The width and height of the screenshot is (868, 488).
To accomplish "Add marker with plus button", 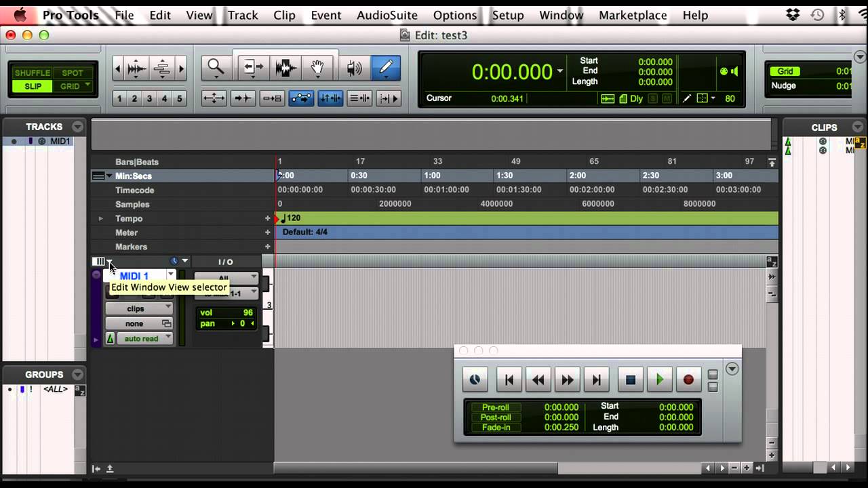I will [x=268, y=247].
